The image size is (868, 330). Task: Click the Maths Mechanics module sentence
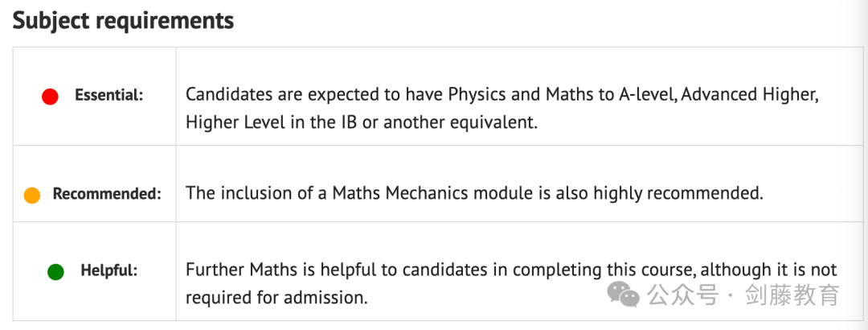[x=474, y=193]
